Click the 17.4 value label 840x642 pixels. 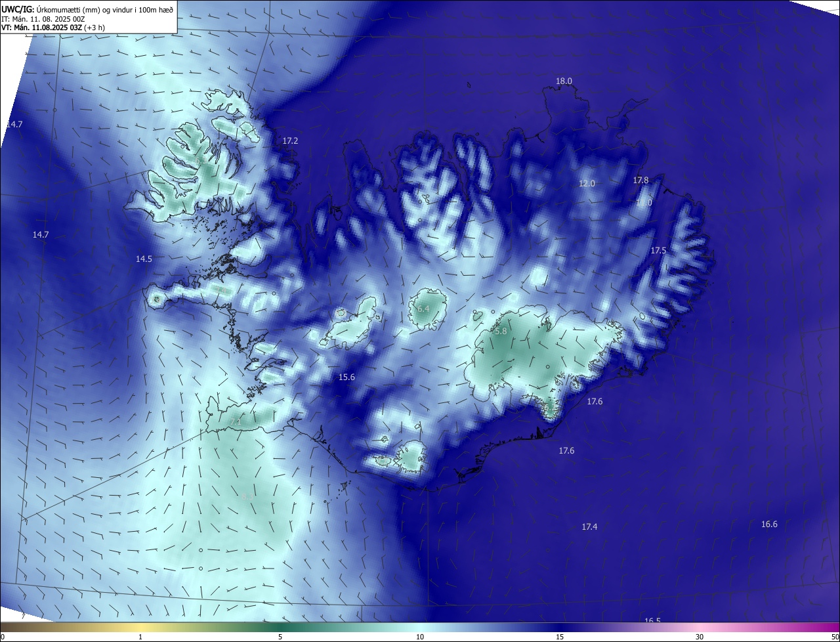point(589,527)
